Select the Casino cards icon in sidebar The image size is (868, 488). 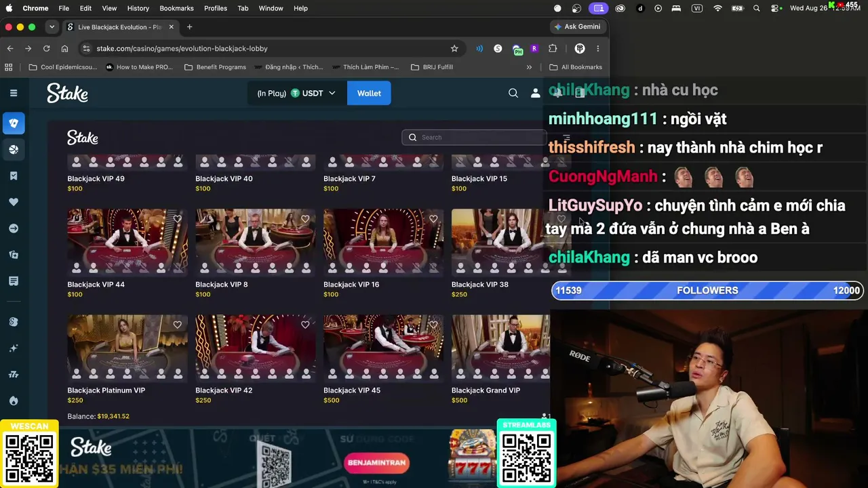pyautogui.click(x=14, y=123)
